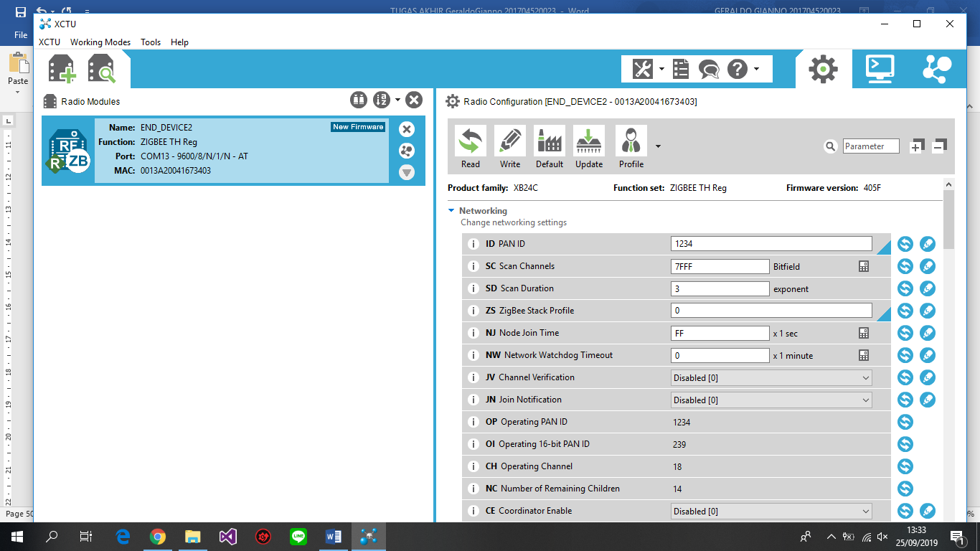
Task: Open Visual Studio from the taskbar
Action: (x=228, y=536)
